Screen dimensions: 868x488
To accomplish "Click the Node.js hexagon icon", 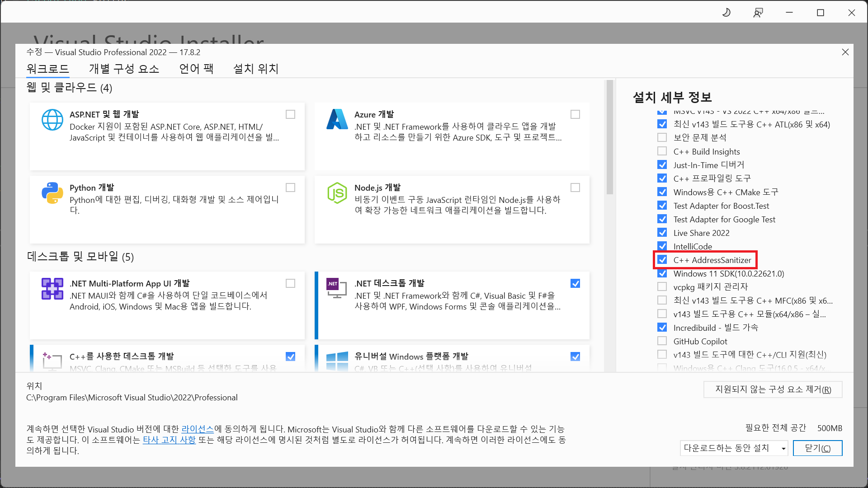I will click(x=337, y=193).
